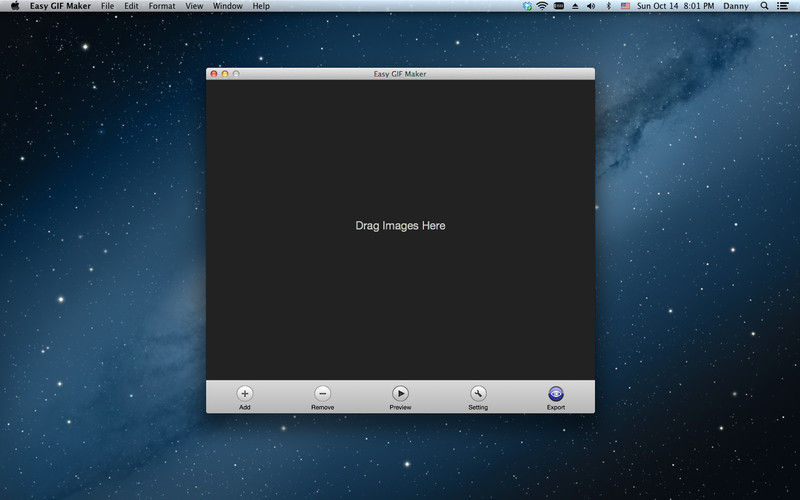The width and height of the screenshot is (800, 500).
Task: Close the Easy GIF Maker window
Action: [214, 74]
